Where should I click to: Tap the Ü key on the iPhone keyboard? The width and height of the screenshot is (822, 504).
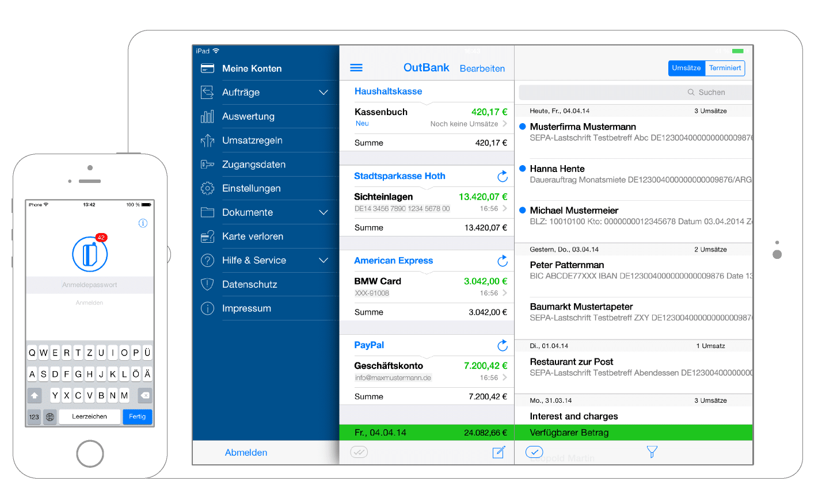[x=147, y=353]
